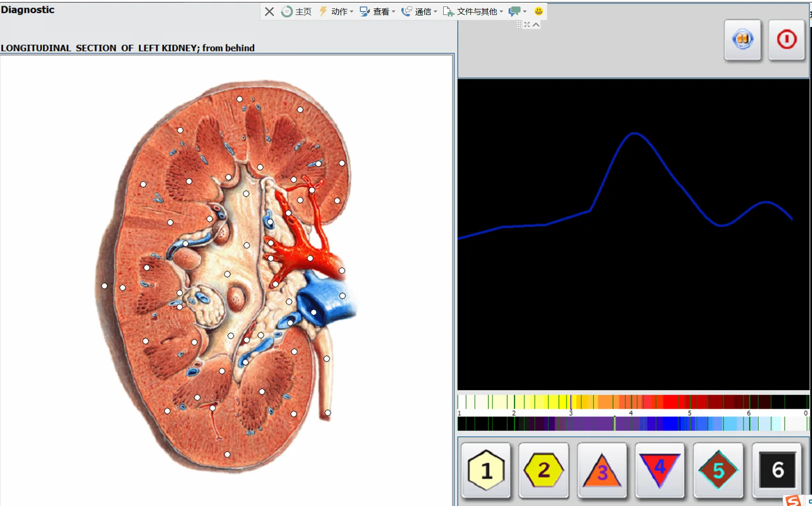Viewport: 812px width, 506px height.
Task: Pick the black square marker 6
Action: click(x=777, y=470)
